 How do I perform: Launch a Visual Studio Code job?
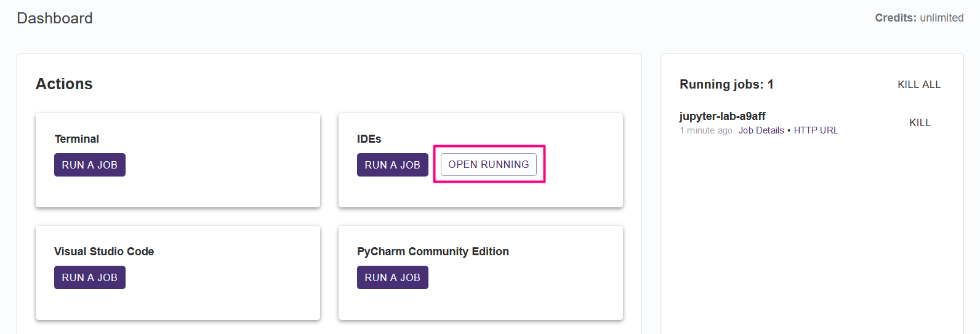[90, 277]
